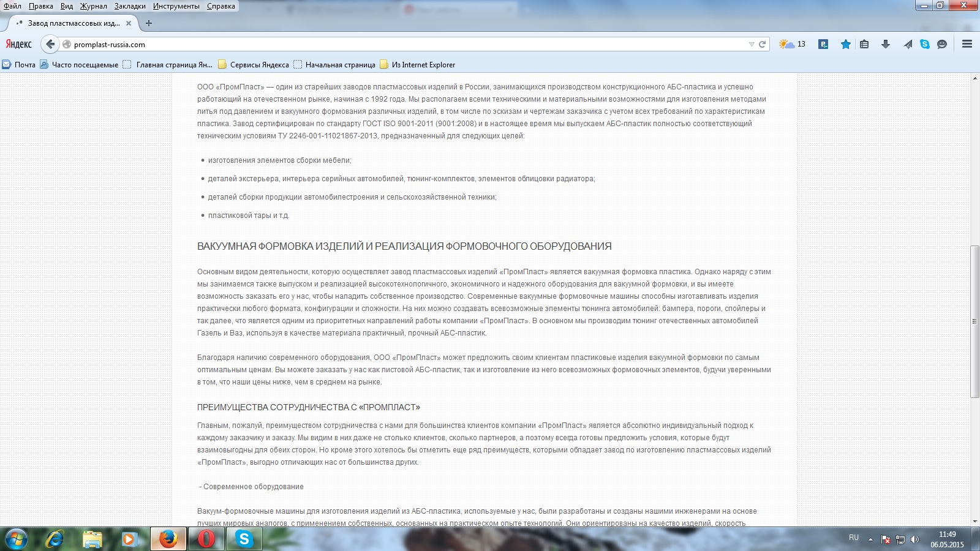This screenshot has height=551, width=980.
Task: Open the Firefox hamburger menu
Action: (967, 44)
